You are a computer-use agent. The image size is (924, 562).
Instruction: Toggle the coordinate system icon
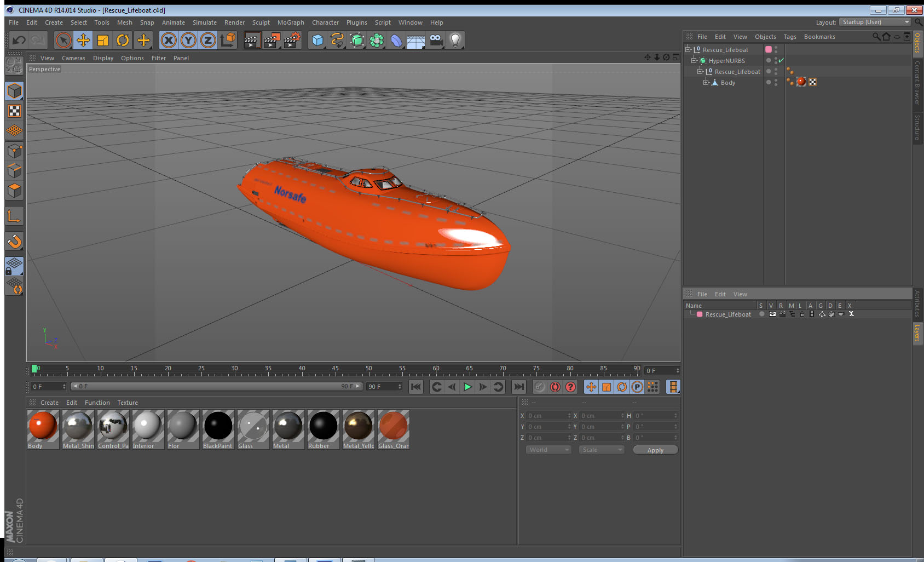pos(228,40)
